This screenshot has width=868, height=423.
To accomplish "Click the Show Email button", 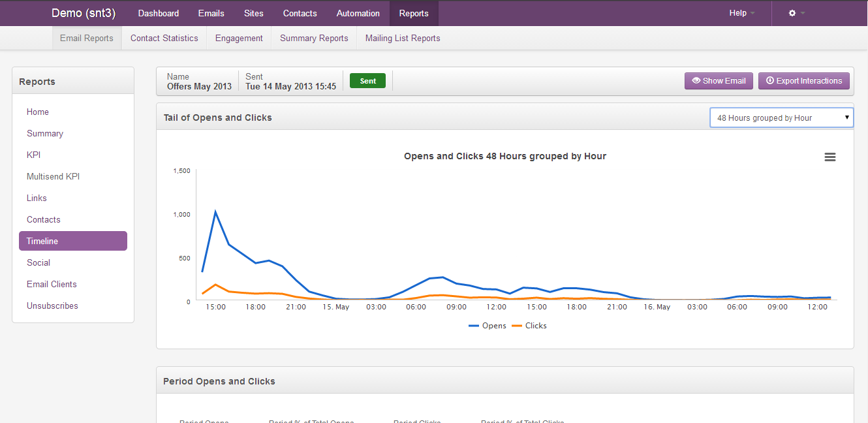I will coord(719,81).
